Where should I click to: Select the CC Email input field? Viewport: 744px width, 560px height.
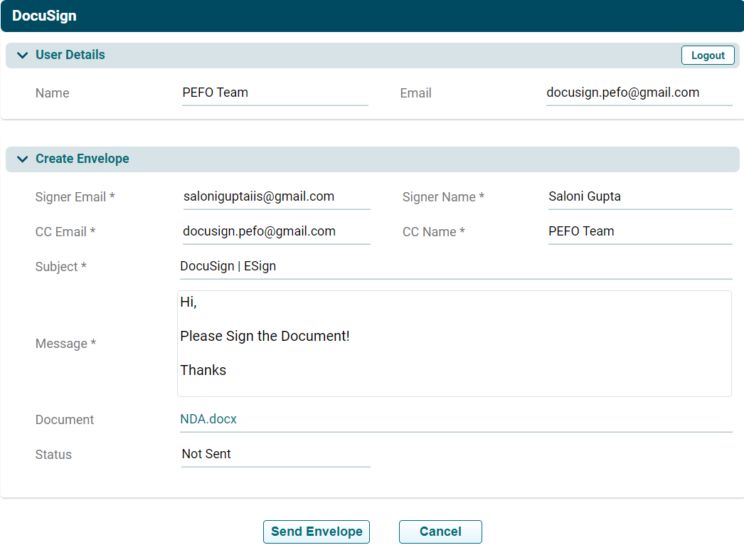pyautogui.click(x=275, y=231)
